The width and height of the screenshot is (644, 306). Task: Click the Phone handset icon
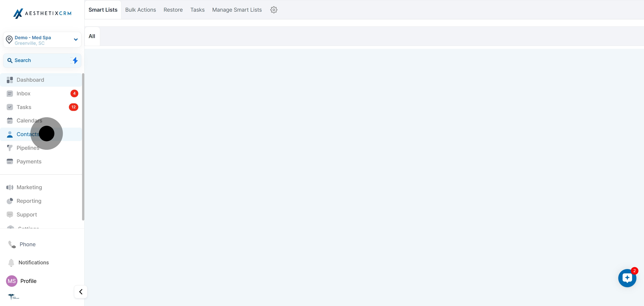[12, 244]
